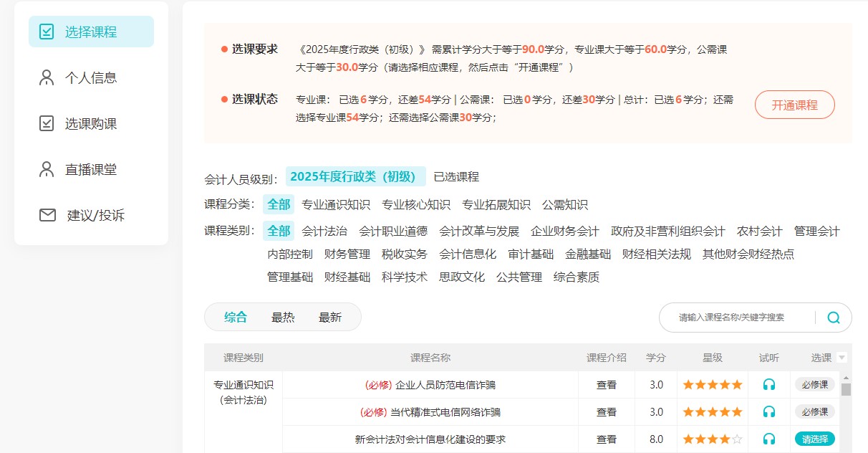Click the star rating of 新会计法 course
Image resolution: width=868 pixels, height=453 pixels.
tap(712, 438)
